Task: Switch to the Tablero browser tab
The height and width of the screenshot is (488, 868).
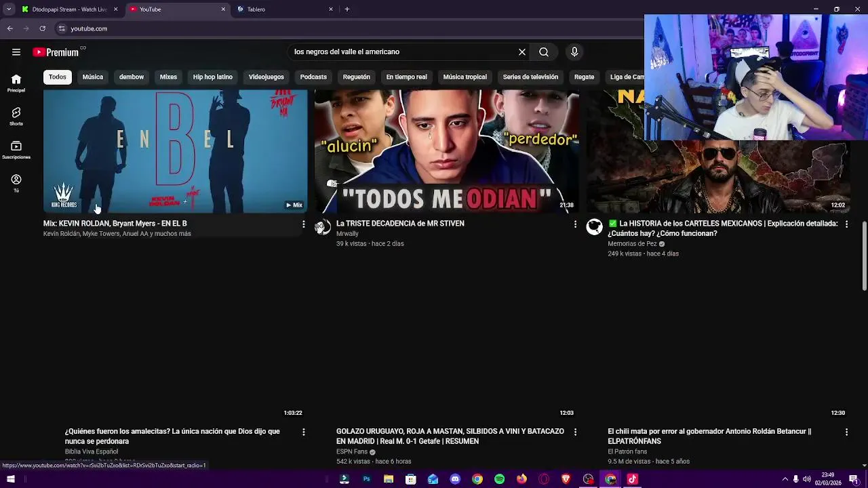Action: coord(285,9)
